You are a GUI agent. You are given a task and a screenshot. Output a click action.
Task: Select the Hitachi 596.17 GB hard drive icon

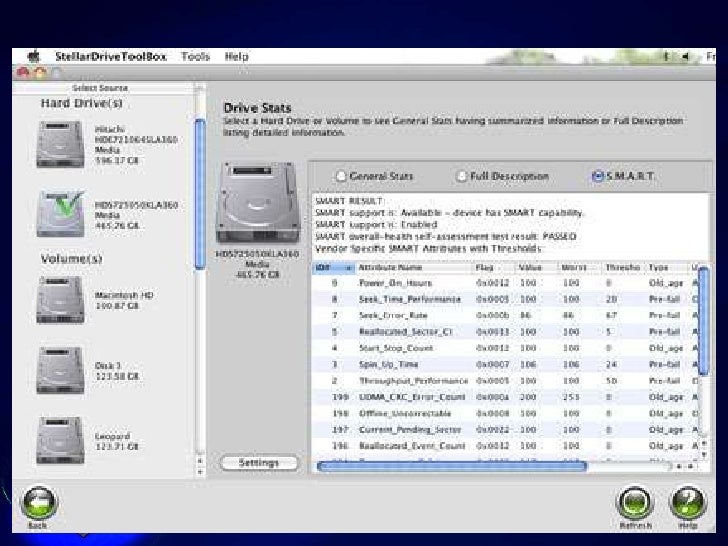pos(60,144)
